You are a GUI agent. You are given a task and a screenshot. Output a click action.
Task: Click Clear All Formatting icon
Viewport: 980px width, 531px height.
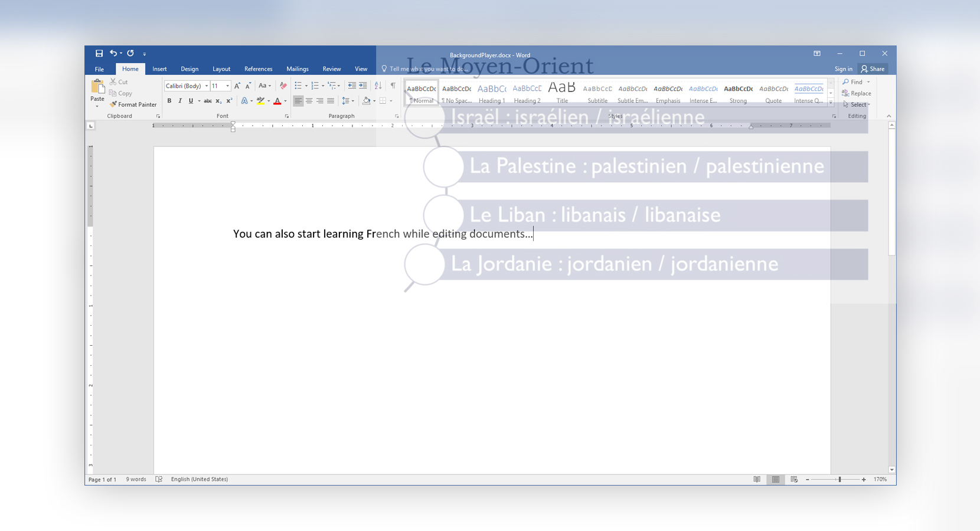pyautogui.click(x=283, y=86)
